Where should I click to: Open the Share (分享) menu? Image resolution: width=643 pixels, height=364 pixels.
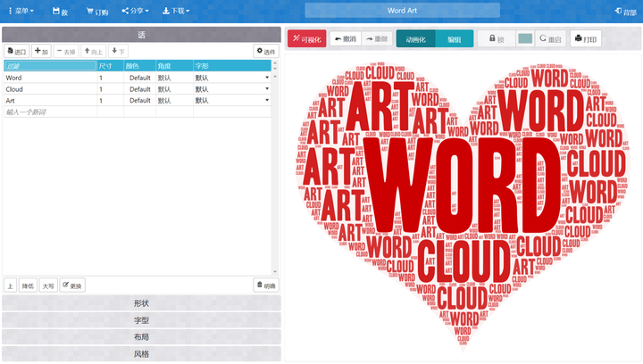click(x=136, y=11)
